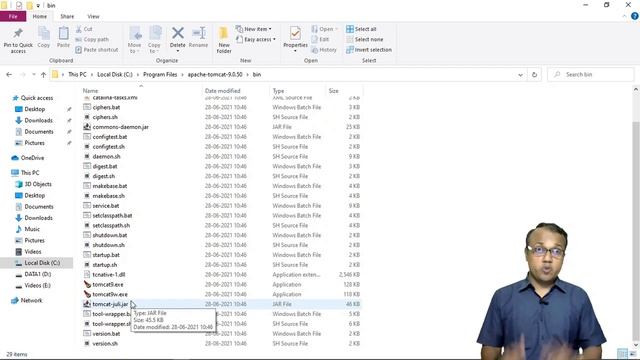Image resolution: width=640 pixels, height=360 pixels.
Task: Switch to the View ribbon tab
Action: pos(93,16)
